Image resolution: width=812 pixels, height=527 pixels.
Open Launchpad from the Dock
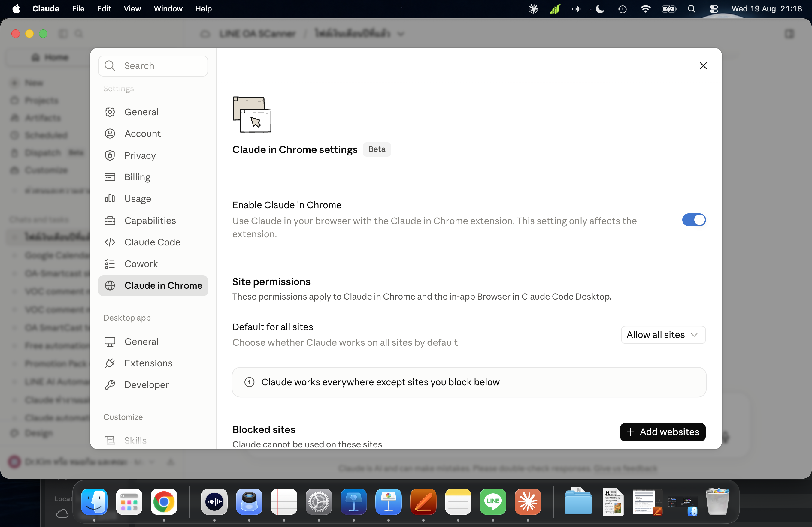(129, 501)
